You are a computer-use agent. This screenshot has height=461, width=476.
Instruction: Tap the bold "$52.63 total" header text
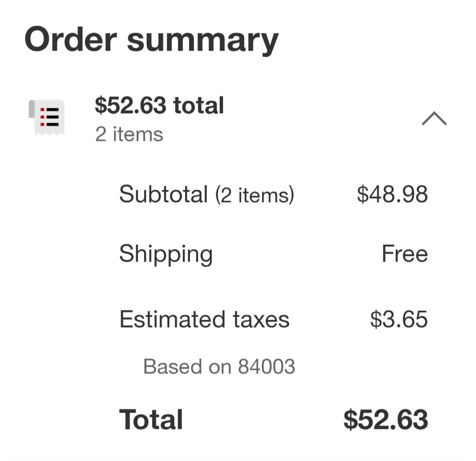159,106
